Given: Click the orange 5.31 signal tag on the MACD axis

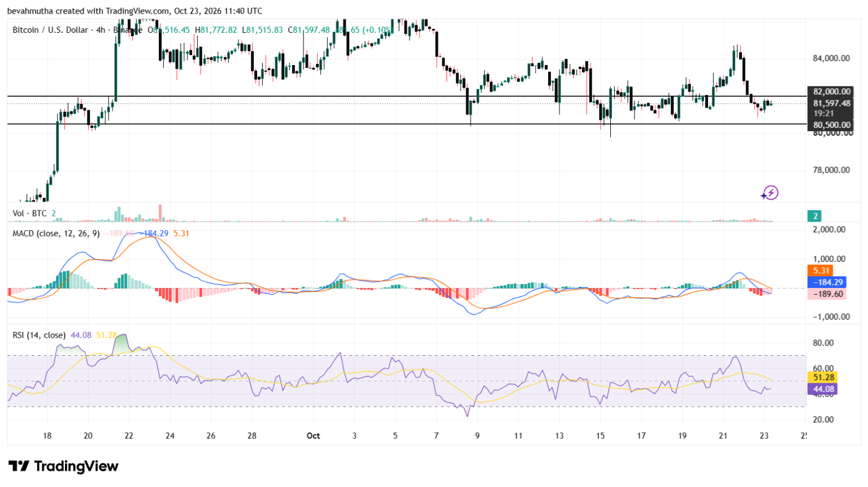Looking at the screenshot, I should [821, 270].
